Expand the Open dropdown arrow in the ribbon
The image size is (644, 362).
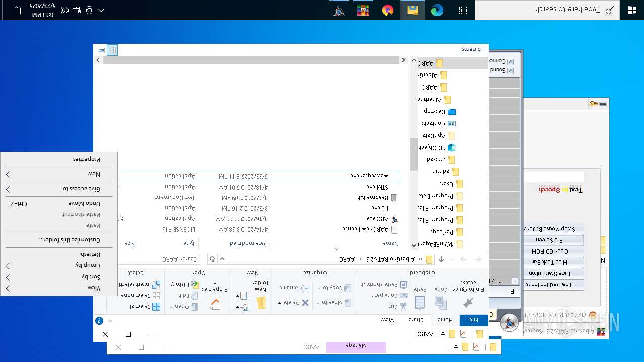click(171, 306)
